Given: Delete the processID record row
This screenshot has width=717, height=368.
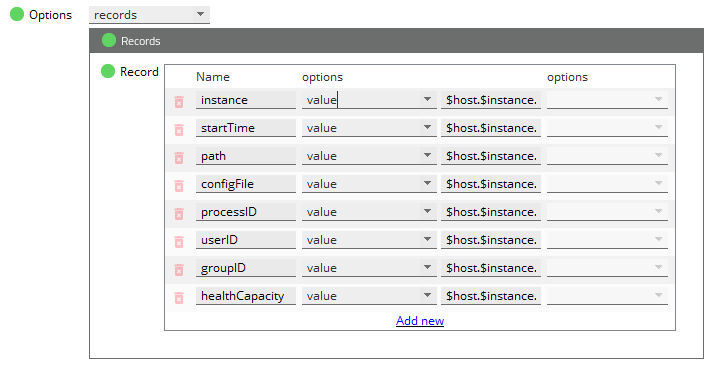Looking at the screenshot, I should [179, 213].
